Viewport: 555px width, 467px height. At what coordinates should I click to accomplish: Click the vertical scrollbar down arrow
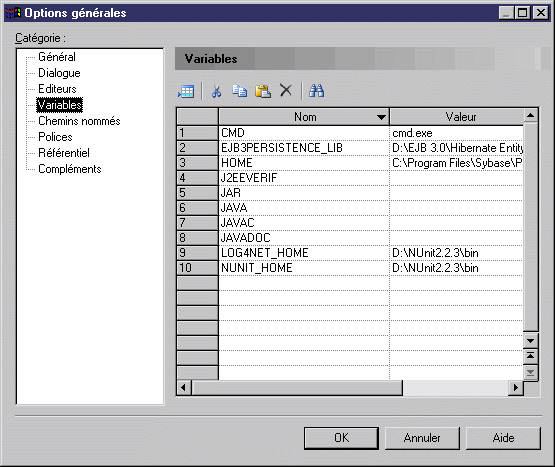(x=530, y=341)
